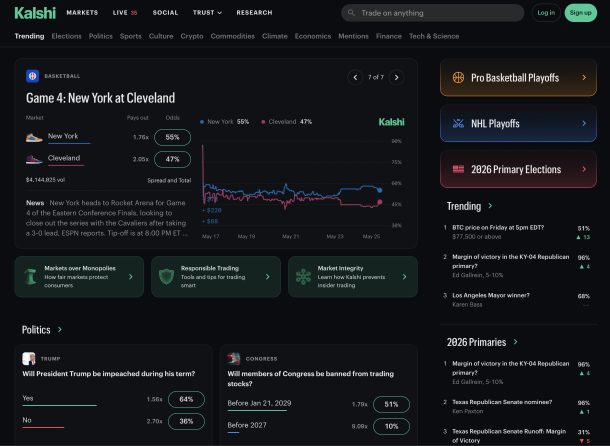610x446 pixels.
Task: Click the Market Integrity snowflake icon
Action: 303,276
